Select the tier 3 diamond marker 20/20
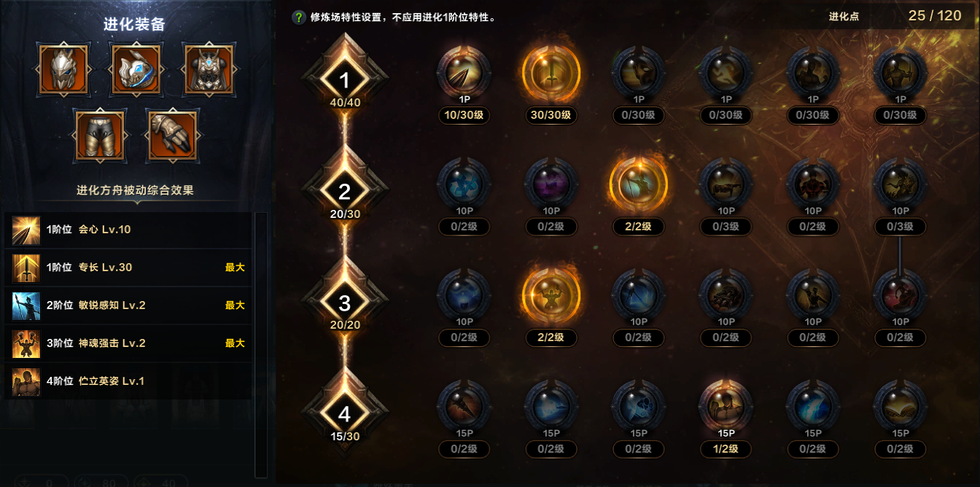980x487 pixels. coord(345,302)
